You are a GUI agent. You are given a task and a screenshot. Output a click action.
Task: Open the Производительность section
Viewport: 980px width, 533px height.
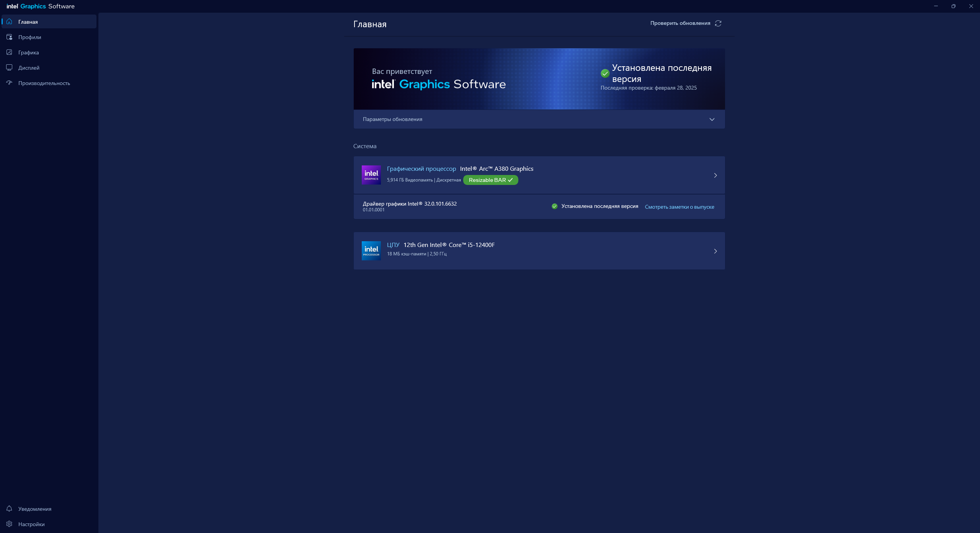49,83
